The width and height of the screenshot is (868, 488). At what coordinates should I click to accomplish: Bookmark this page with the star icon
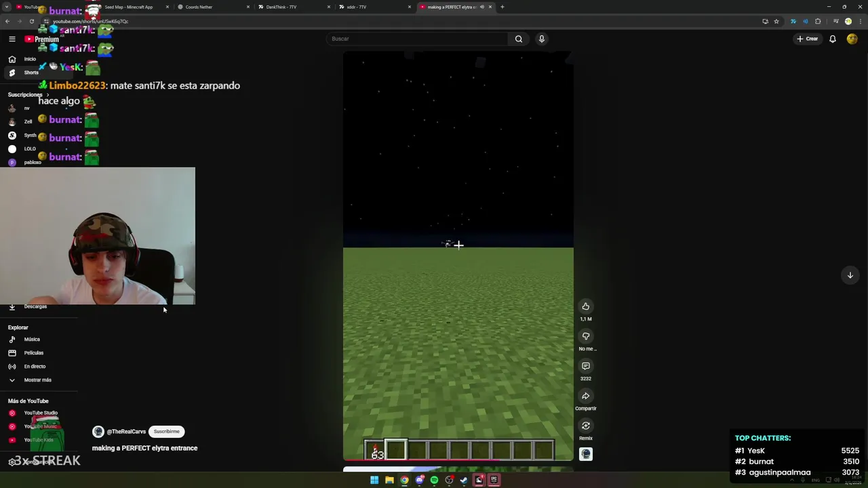click(x=776, y=21)
